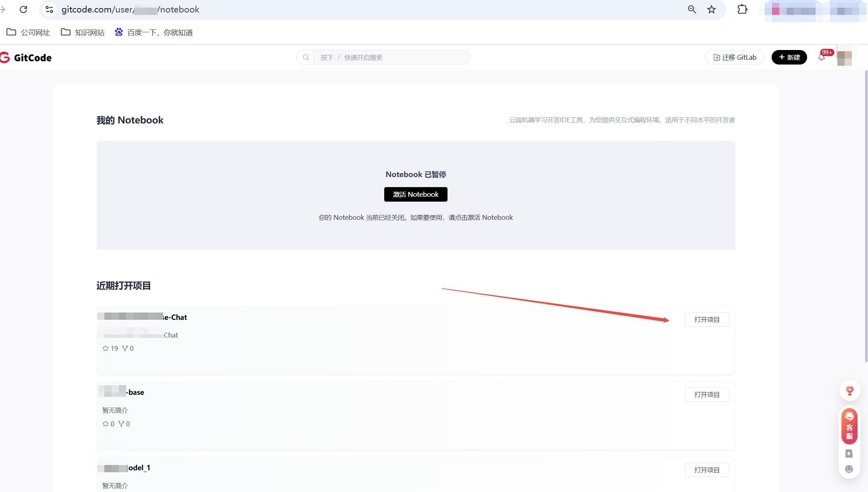Open the browser extensions puzzle icon
The height and width of the screenshot is (492, 868).
click(742, 10)
